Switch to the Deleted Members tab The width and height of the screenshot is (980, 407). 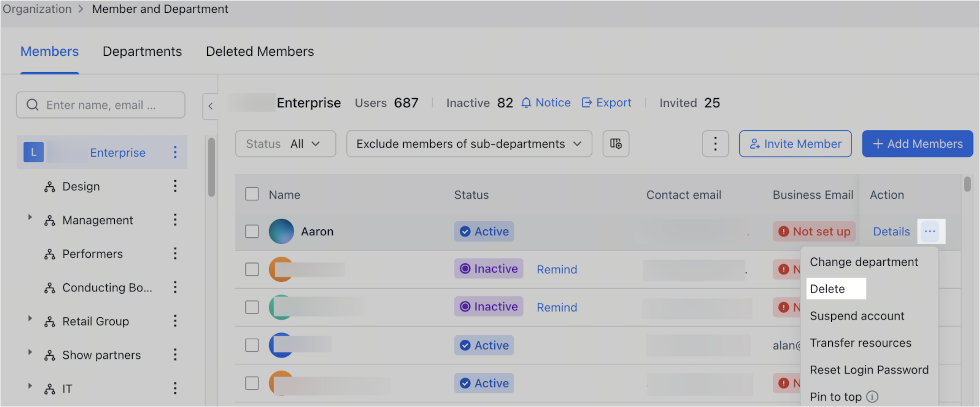click(x=260, y=51)
